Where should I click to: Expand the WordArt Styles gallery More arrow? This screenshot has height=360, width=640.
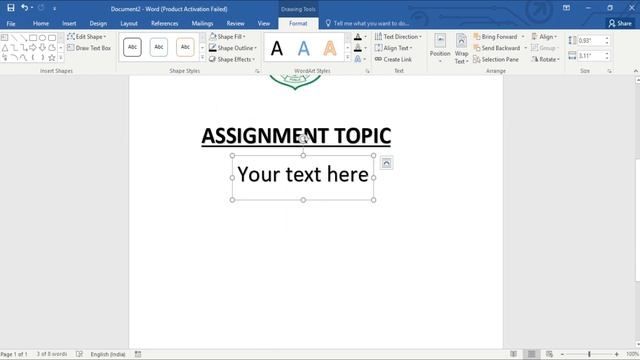coord(348,58)
